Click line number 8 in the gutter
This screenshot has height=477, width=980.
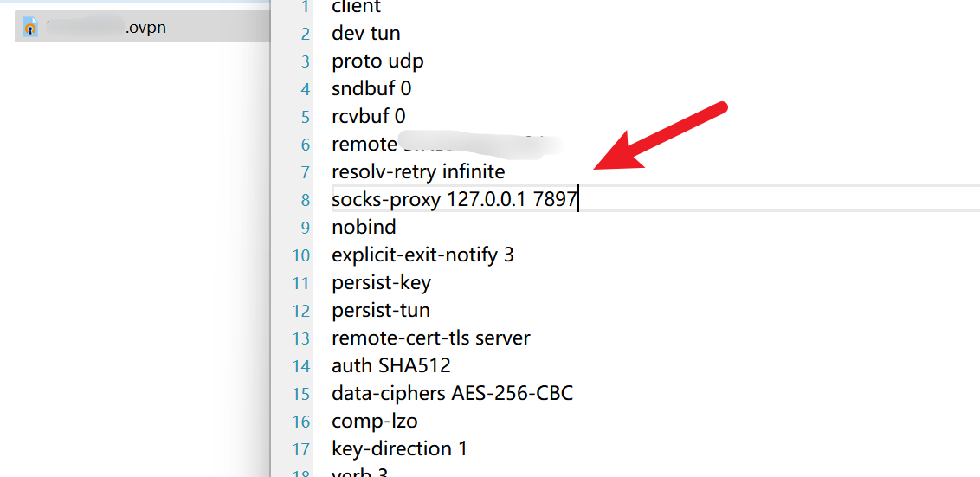(305, 200)
